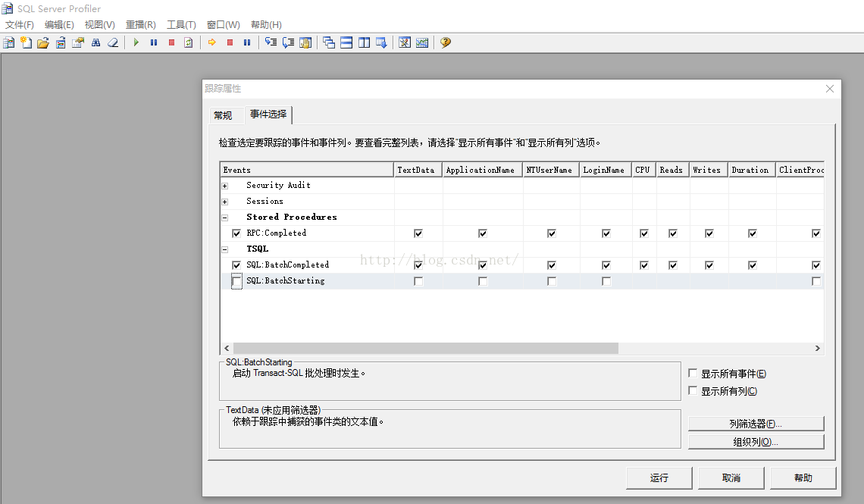864x504 pixels.
Task: Select the 事件选择 tab
Action: tap(268, 114)
